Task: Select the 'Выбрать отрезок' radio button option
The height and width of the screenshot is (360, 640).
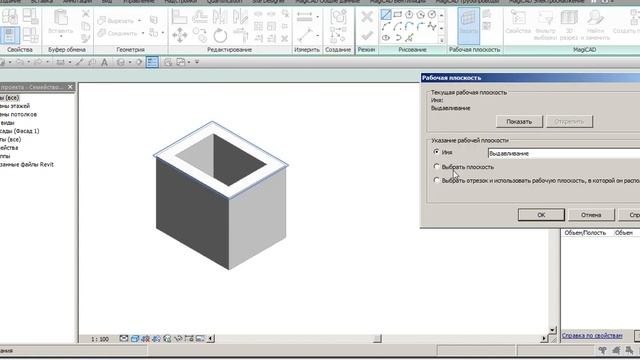Action: [x=437, y=180]
